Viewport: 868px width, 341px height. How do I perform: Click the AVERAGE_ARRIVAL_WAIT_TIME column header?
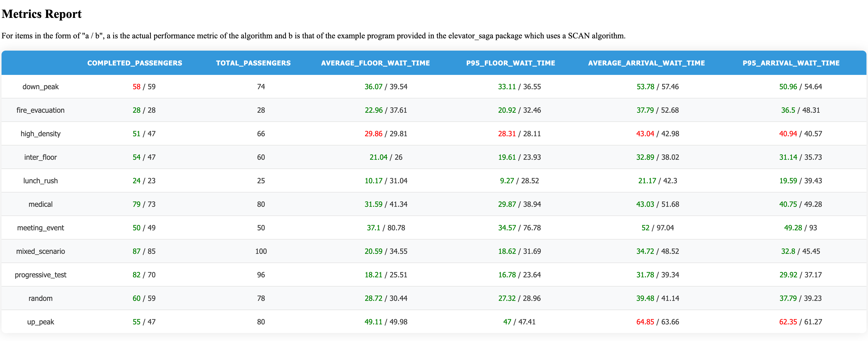[646, 63]
